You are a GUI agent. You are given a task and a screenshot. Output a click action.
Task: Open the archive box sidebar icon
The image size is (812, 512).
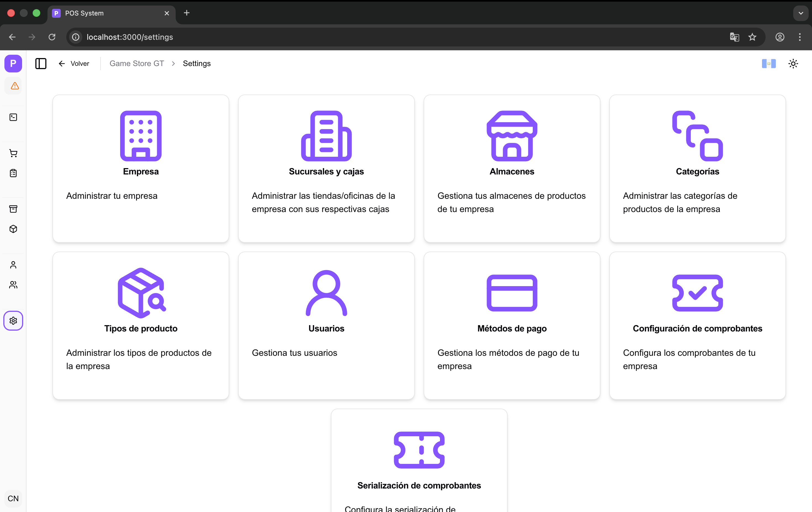tap(13, 209)
